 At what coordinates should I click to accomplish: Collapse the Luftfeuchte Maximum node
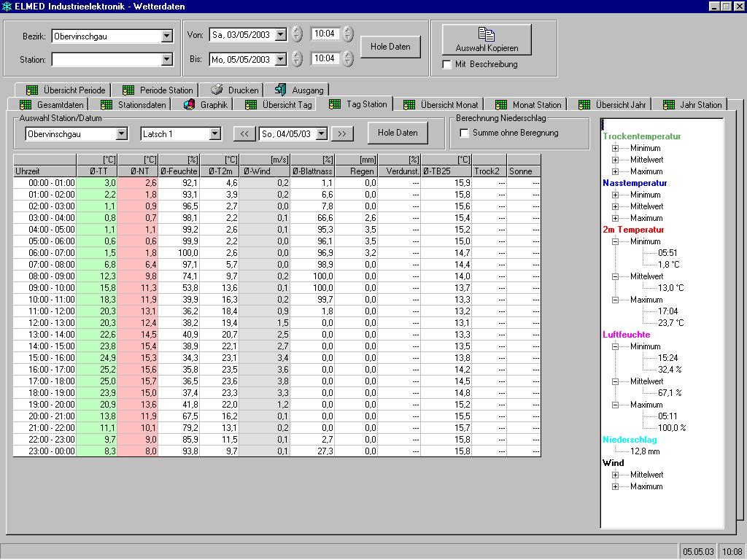615,405
